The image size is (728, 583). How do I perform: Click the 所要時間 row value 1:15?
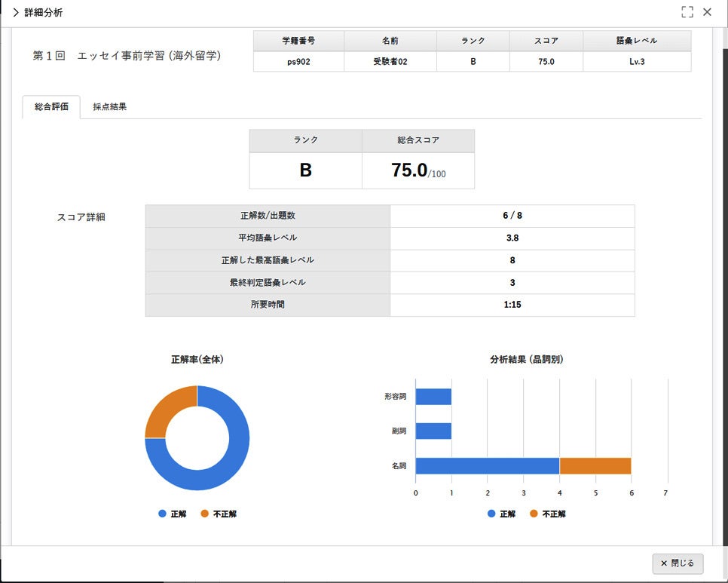[x=512, y=305]
